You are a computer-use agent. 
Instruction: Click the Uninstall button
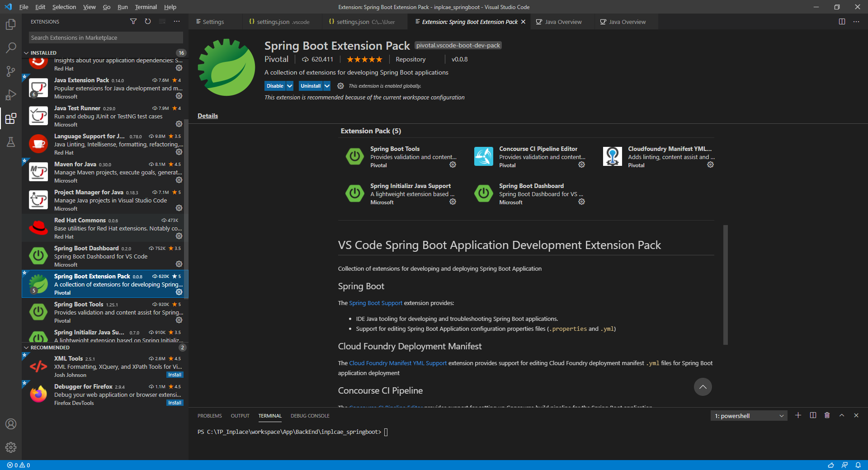tap(311, 86)
